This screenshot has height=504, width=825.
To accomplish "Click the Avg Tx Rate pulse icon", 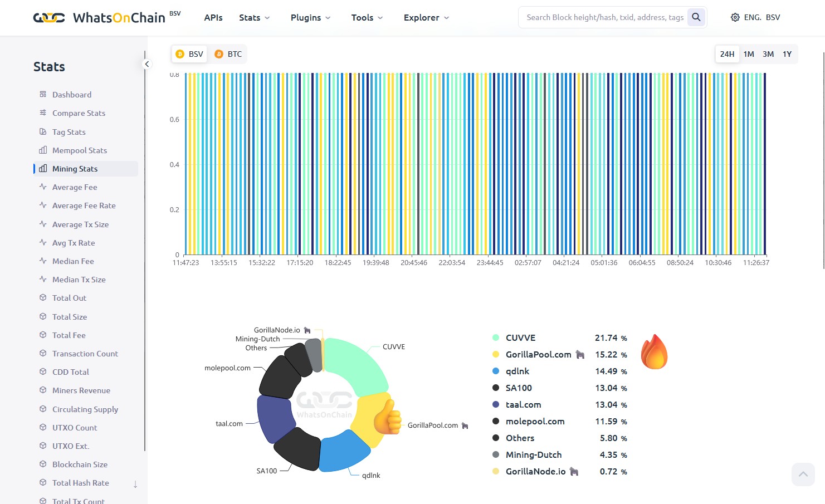I will click(43, 243).
